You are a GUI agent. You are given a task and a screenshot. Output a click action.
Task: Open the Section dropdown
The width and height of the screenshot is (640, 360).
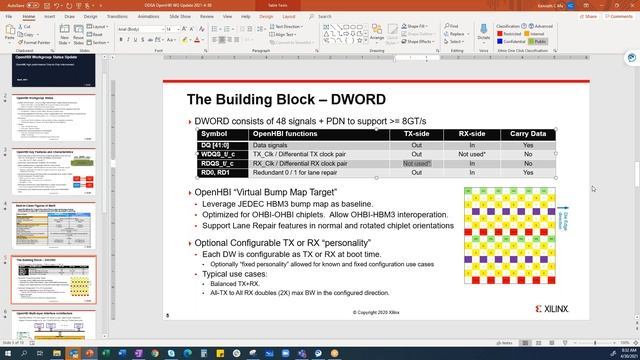point(98,42)
